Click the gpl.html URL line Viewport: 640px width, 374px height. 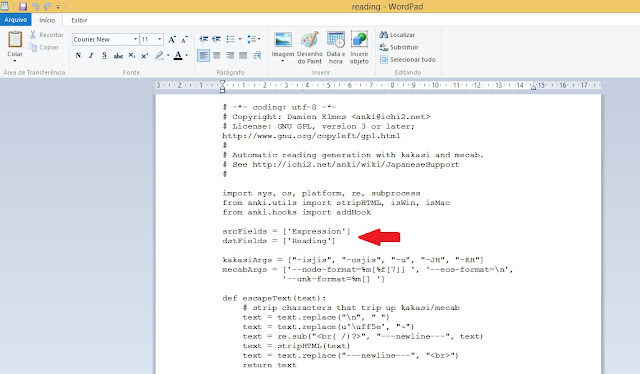click(311, 136)
